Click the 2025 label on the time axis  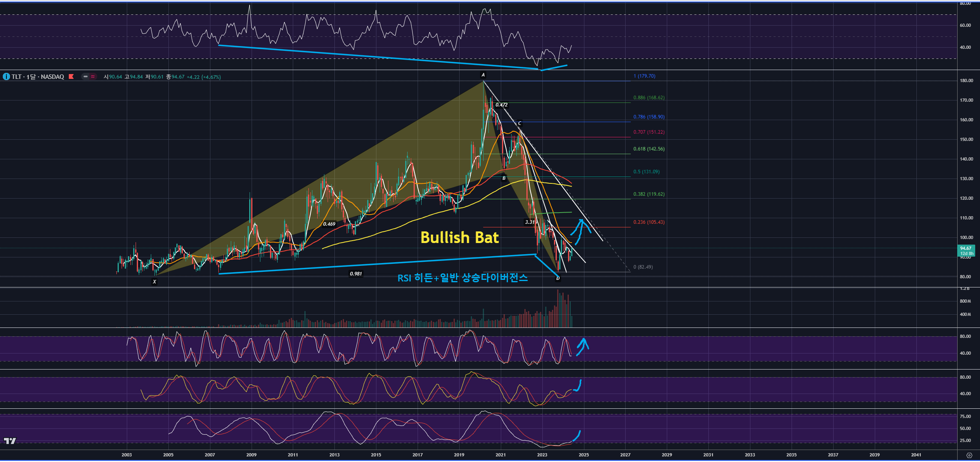tap(584, 455)
